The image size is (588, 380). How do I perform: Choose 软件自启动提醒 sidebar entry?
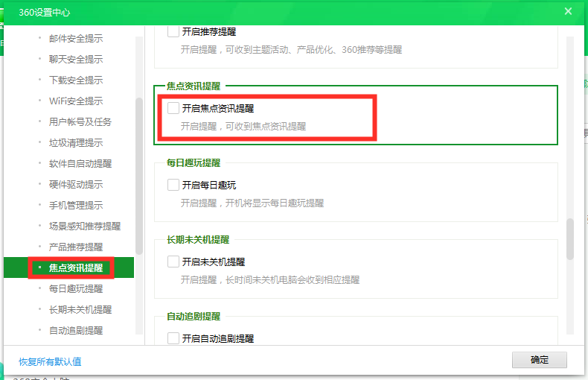pos(80,164)
